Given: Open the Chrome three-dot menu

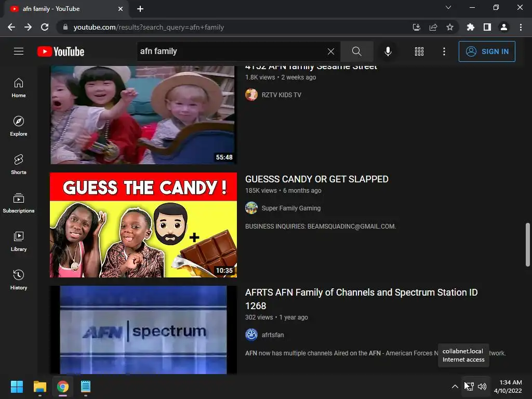Looking at the screenshot, I should pyautogui.click(x=521, y=27).
